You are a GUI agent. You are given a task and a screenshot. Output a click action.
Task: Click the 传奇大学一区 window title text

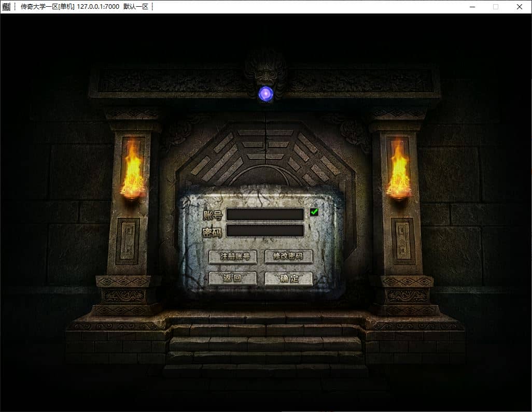pos(39,6)
